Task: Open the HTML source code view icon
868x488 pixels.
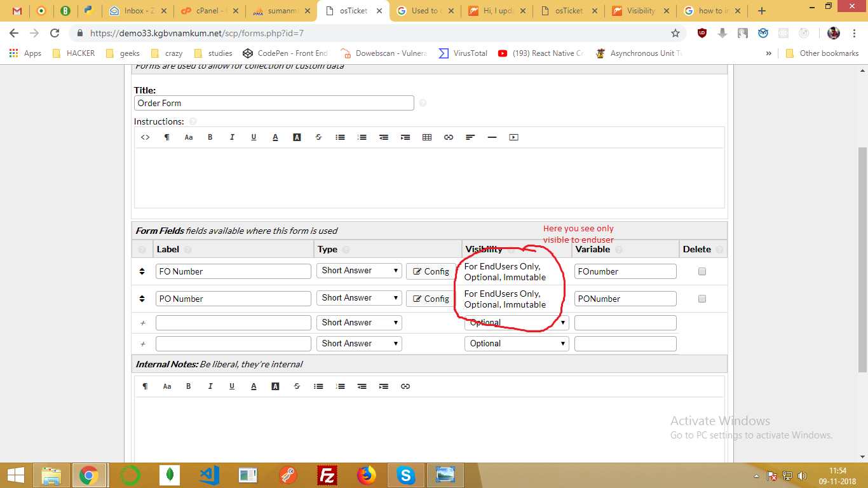Action: pos(145,137)
